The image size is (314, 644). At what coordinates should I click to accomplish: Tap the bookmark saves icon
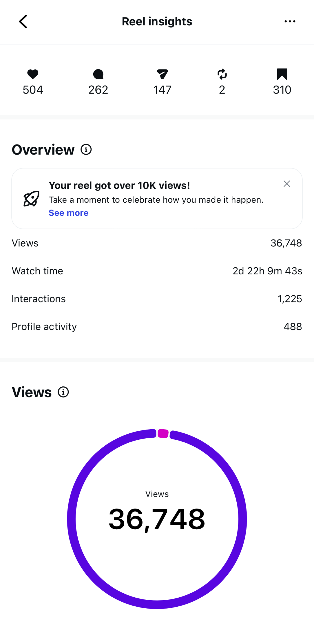point(282,74)
